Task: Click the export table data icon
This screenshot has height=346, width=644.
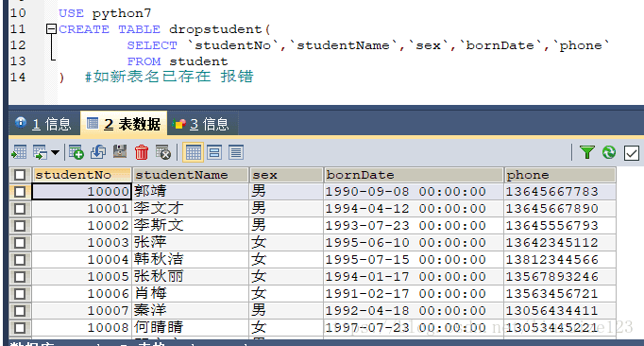Action: [x=19, y=152]
